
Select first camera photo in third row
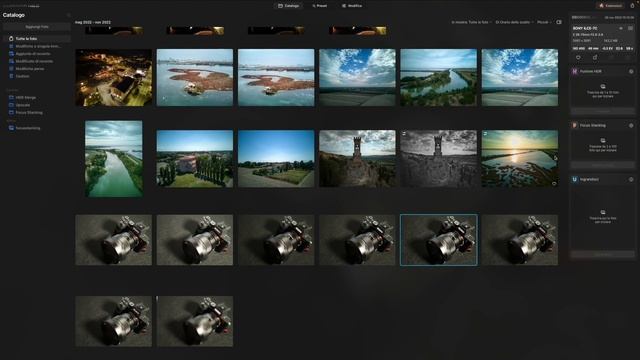coord(114,240)
